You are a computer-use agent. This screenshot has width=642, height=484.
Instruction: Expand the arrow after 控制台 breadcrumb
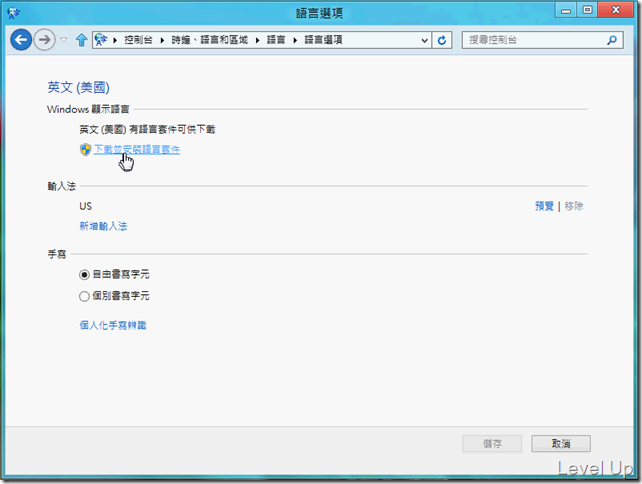(163, 40)
